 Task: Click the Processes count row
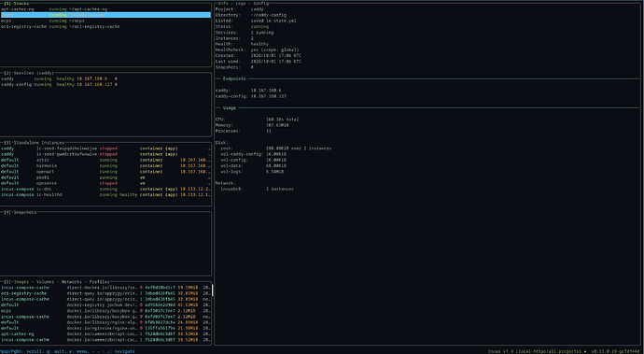[x=244, y=131]
